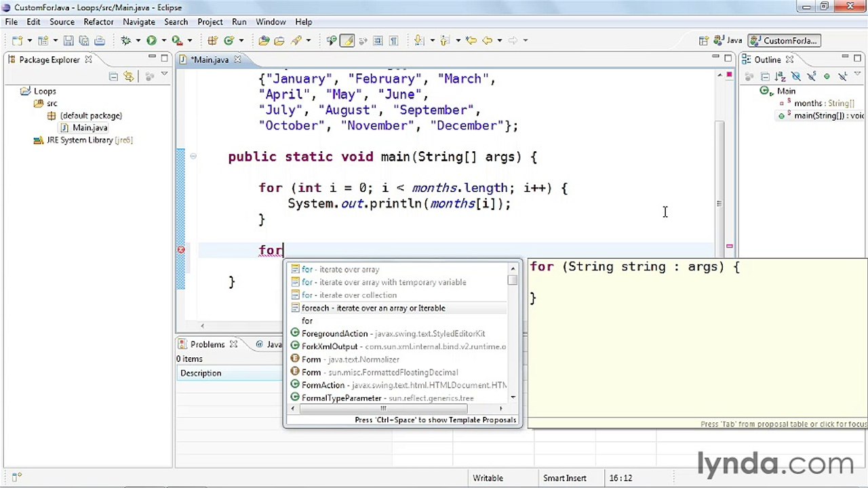Select Main.java in Package Explorer
Image resolution: width=868 pixels, height=488 pixels.
(83, 127)
